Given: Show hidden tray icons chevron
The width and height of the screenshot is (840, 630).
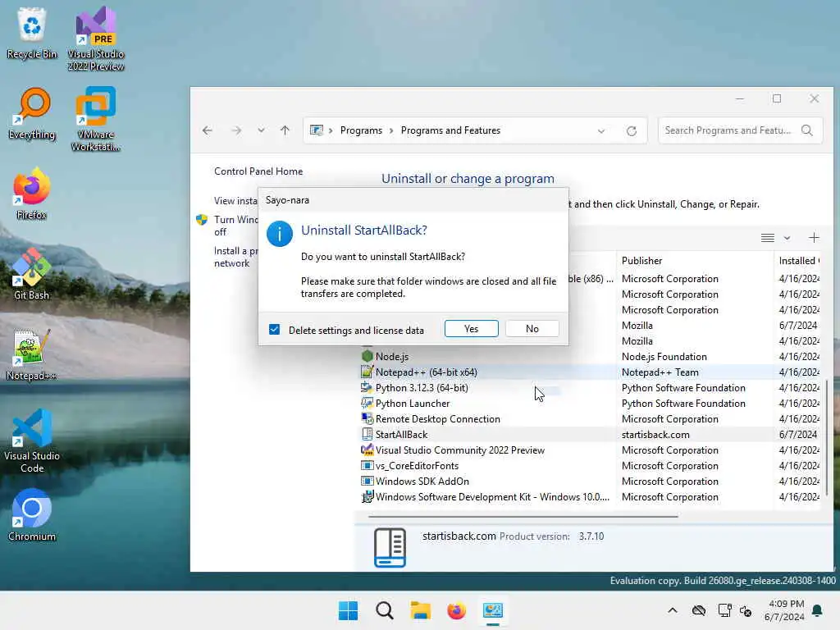Looking at the screenshot, I should [673, 610].
